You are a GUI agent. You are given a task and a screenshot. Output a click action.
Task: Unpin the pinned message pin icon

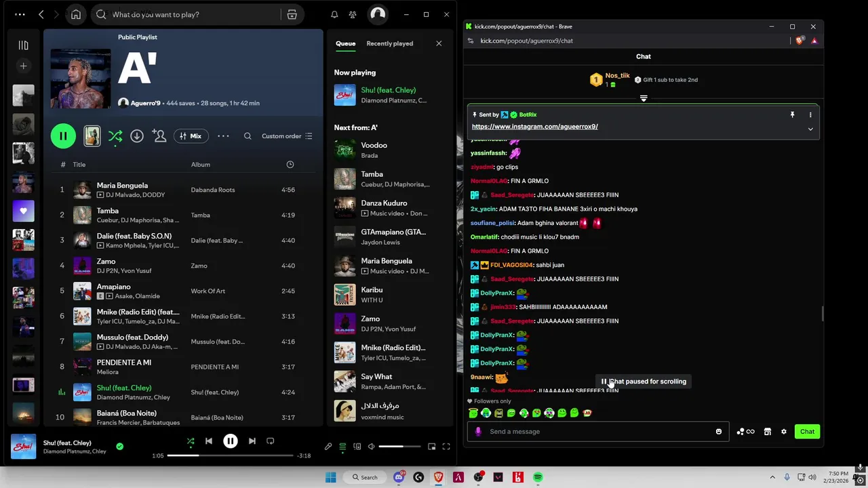click(x=792, y=115)
